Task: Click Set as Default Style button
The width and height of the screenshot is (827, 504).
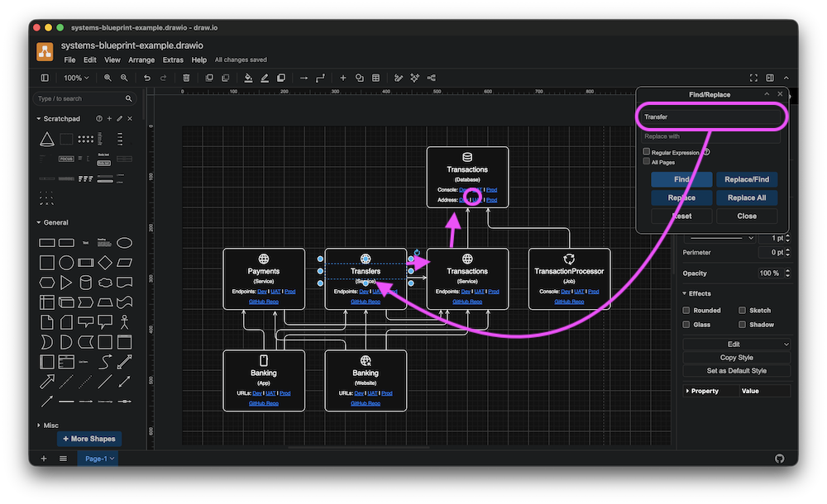Action: (736, 371)
